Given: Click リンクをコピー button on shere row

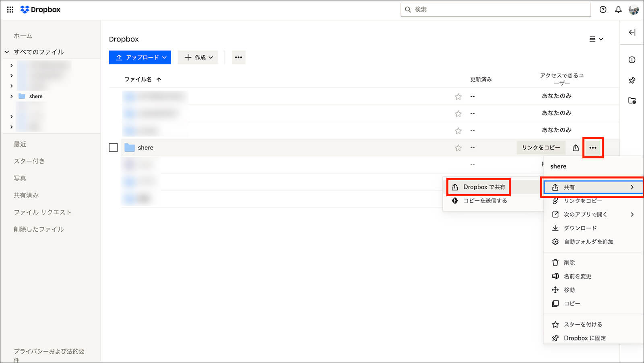Looking at the screenshot, I should [x=541, y=148].
